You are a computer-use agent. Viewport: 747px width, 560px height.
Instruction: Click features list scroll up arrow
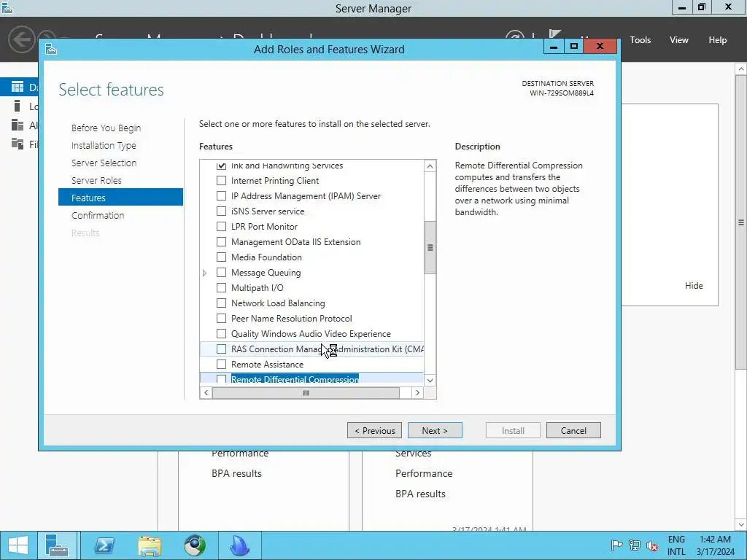[430, 166]
